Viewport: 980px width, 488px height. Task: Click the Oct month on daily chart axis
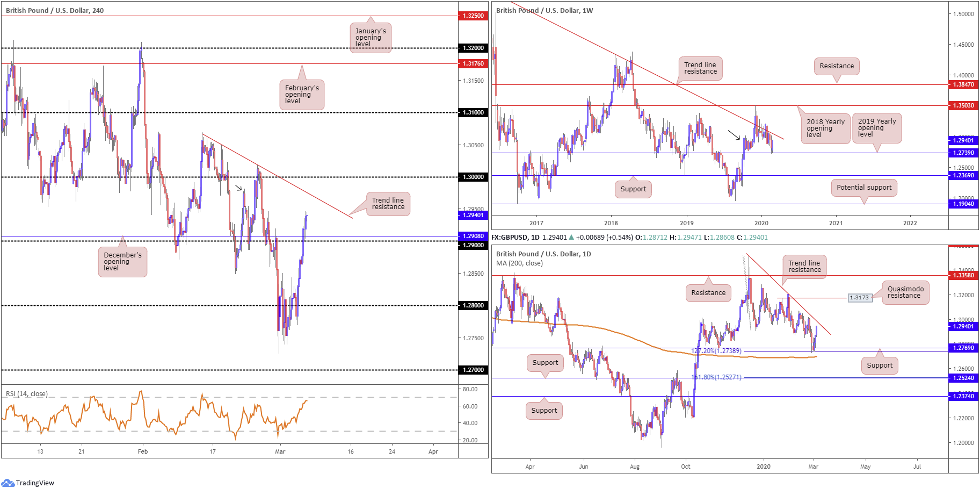coord(686,467)
